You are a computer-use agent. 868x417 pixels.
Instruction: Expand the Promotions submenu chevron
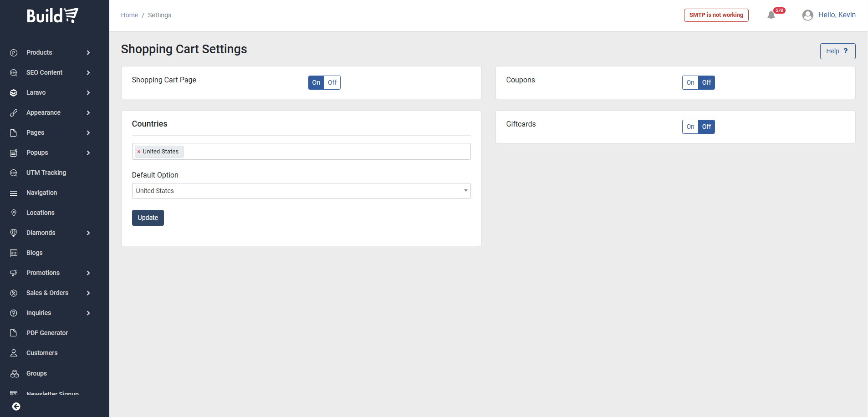pyautogui.click(x=88, y=273)
